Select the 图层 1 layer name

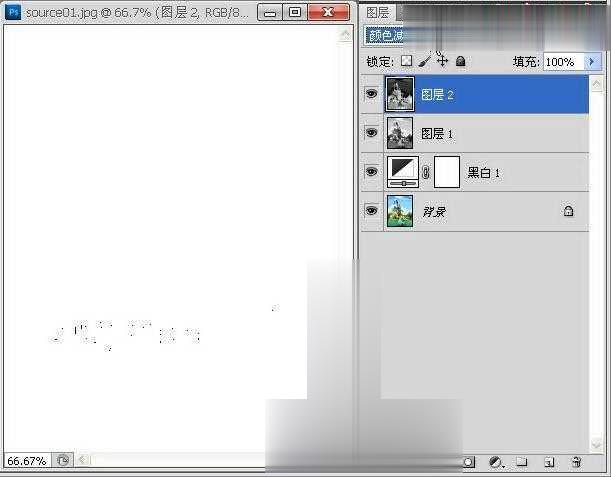pyautogui.click(x=437, y=134)
